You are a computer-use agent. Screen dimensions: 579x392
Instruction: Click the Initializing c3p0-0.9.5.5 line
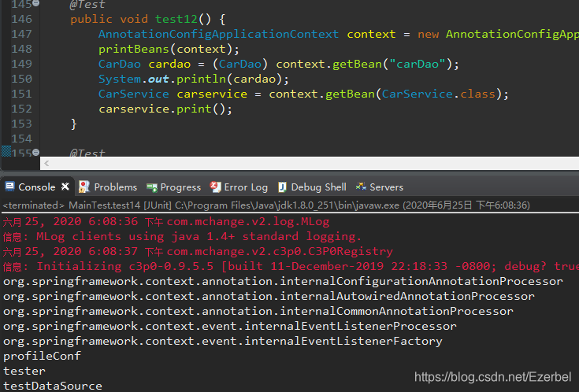pos(291,267)
